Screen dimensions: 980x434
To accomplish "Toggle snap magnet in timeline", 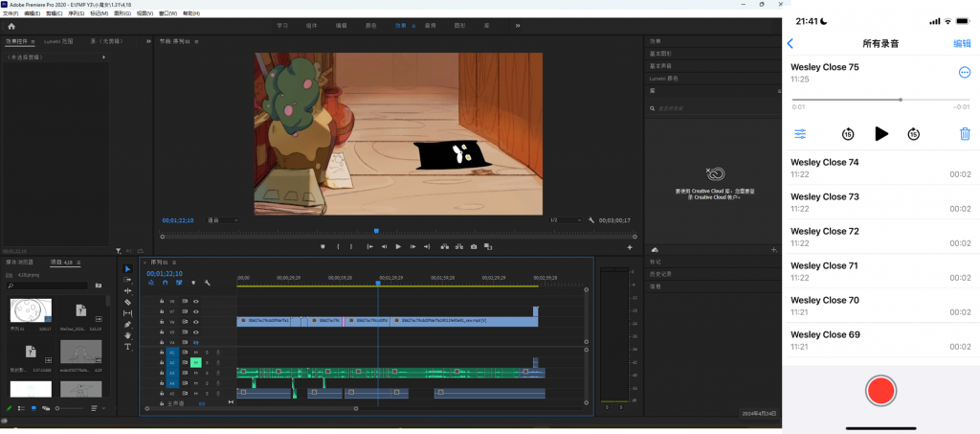I will pos(165,283).
